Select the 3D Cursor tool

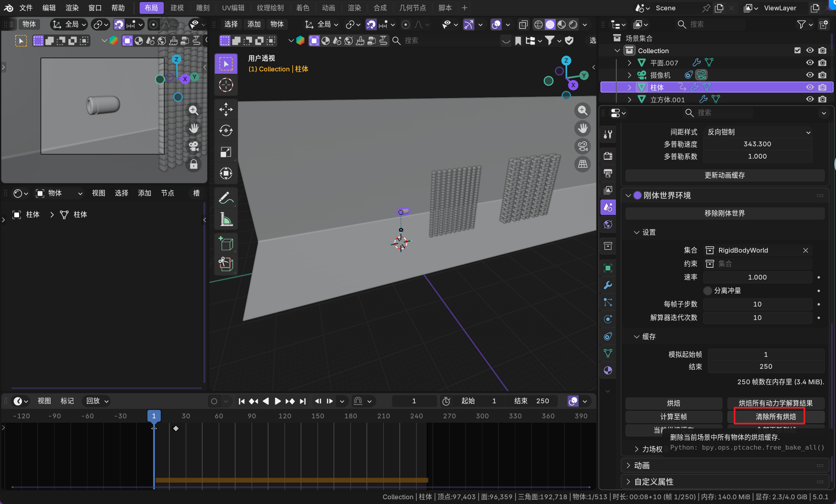(226, 85)
